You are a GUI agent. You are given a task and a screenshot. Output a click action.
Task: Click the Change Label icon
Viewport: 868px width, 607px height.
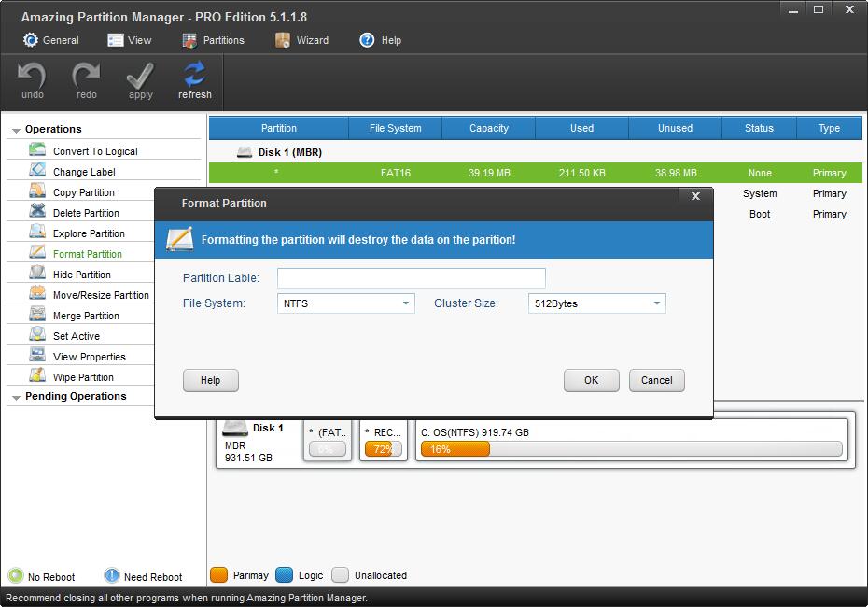pos(37,170)
